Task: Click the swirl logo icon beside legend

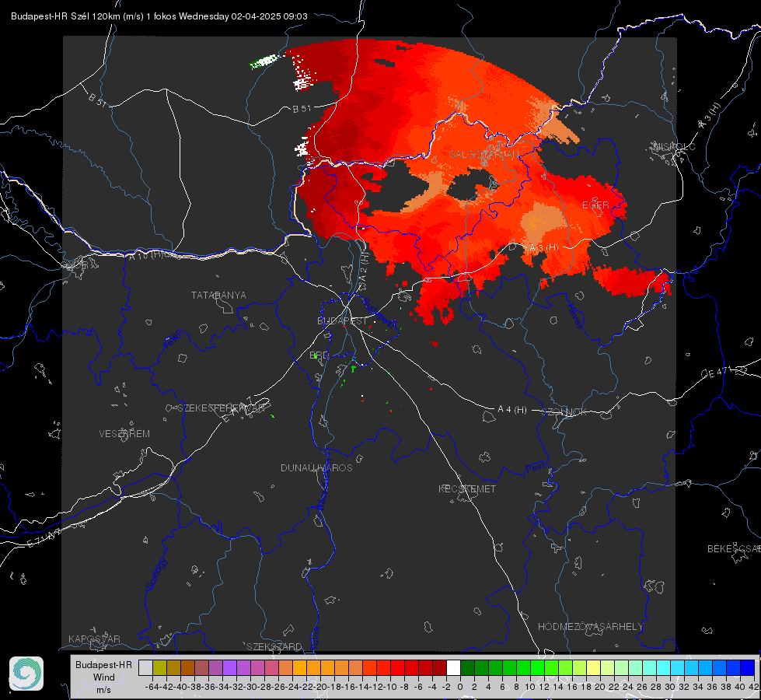Action: point(26,674)
